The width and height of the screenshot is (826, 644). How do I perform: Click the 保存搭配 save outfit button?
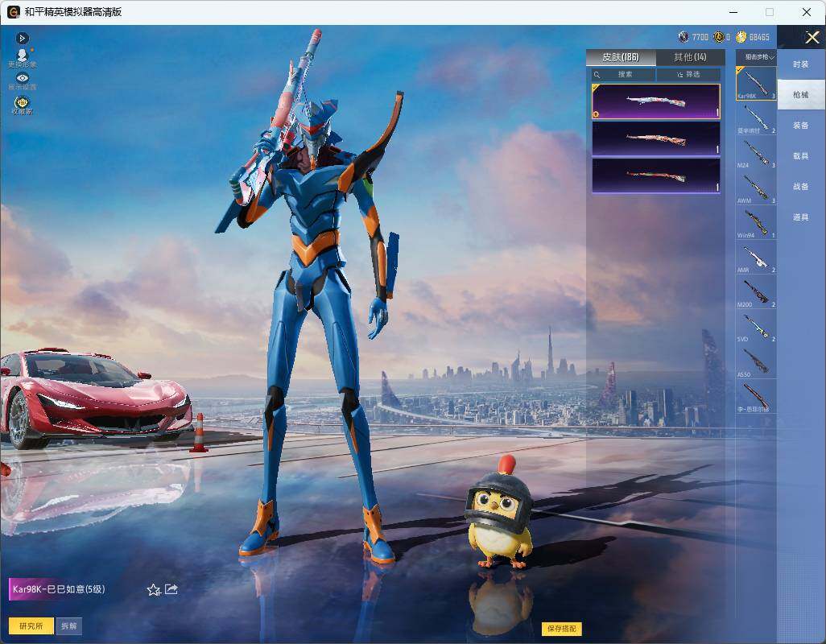[562, 628]
